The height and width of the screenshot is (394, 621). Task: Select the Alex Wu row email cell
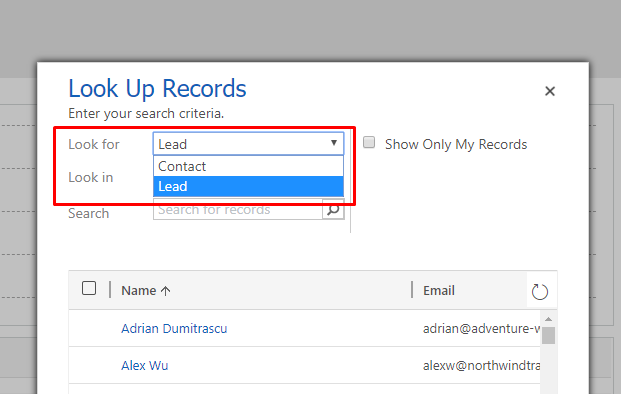(x=481, y=365)
